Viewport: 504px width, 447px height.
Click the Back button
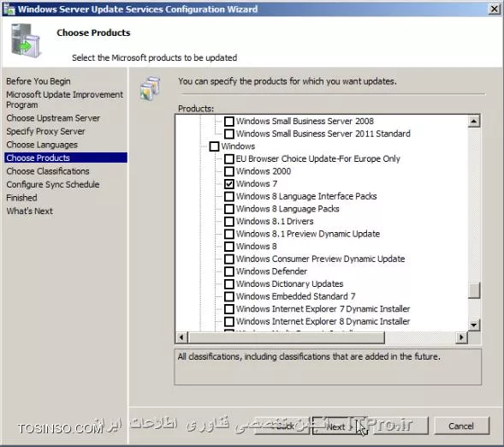tap(282, 426)
